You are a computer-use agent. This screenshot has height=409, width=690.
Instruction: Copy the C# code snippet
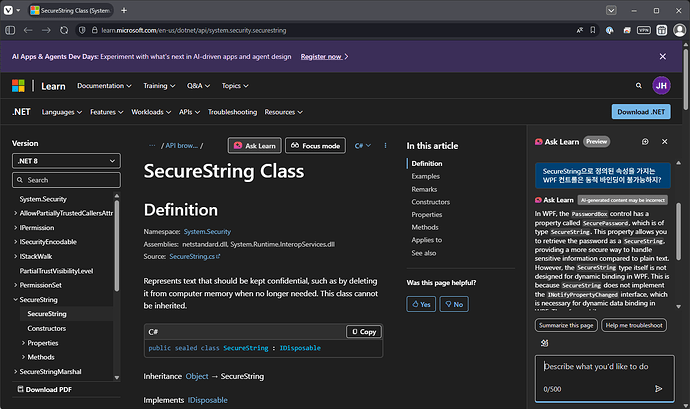364,331
